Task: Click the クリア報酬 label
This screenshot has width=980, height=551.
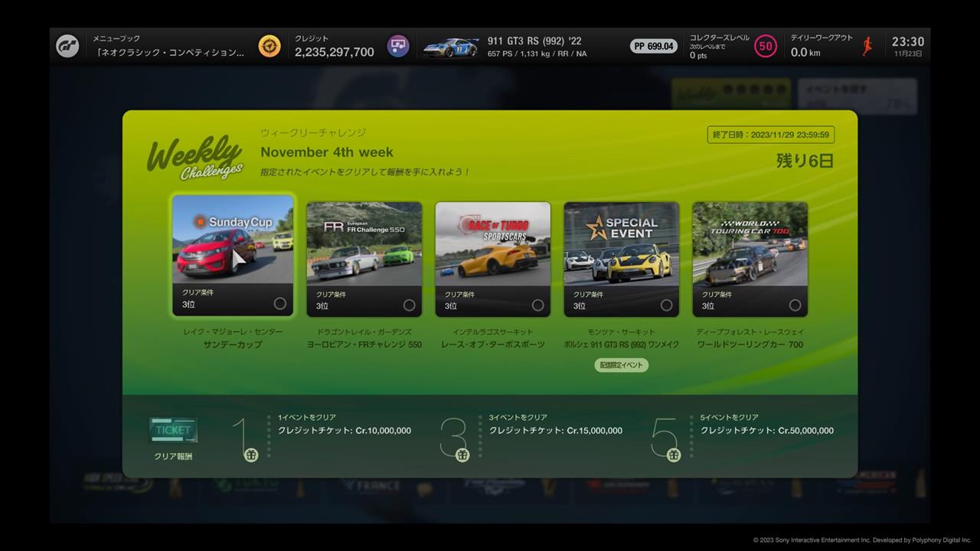Action: (x=173, y=456)
